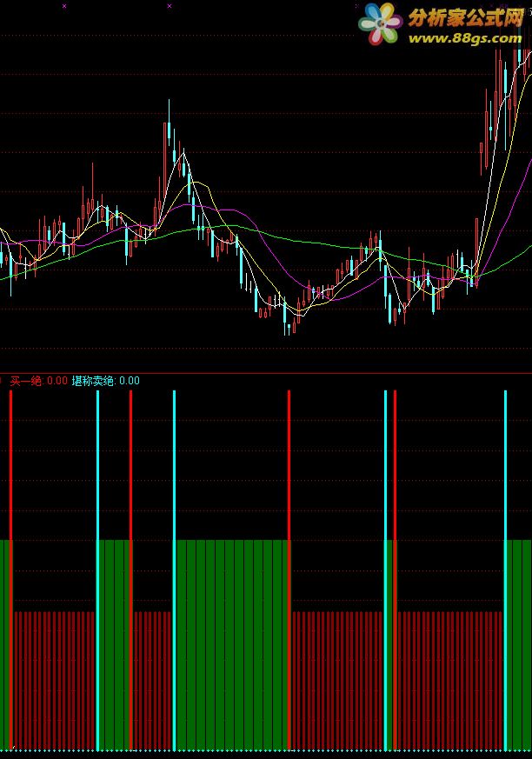Select cyan line starting the widest green block
Viewport: 532px width, 759px height.
174,570
